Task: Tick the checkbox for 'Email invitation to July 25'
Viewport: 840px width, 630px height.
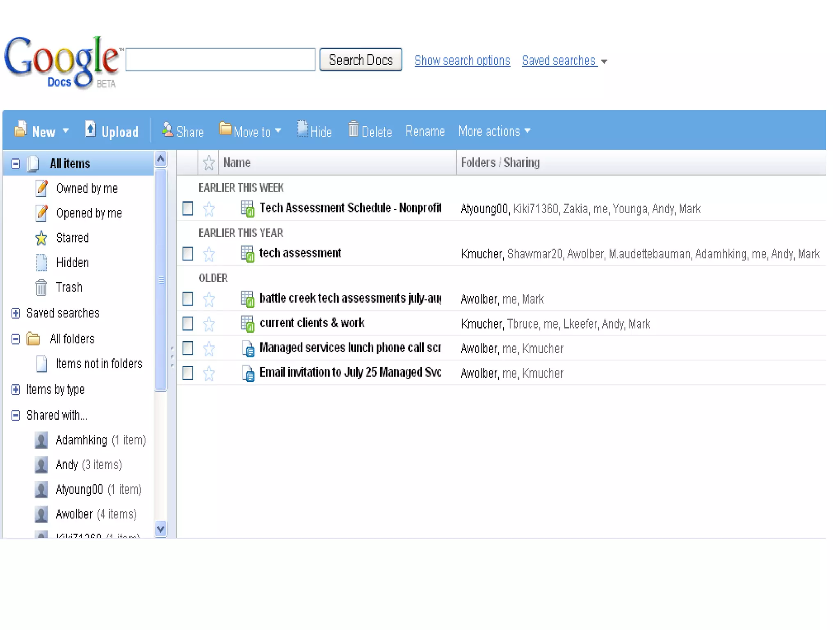Action: tap(188, 373)
